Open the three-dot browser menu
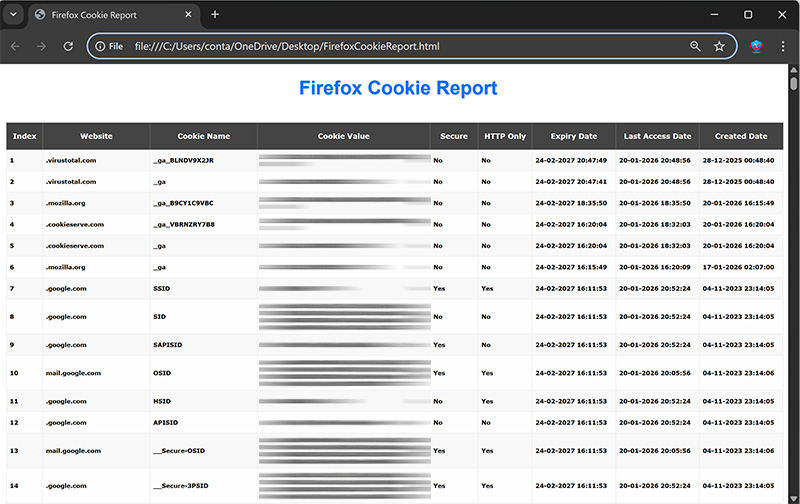The image size is (800, 504). pyautogui.click(x=783, y=46)
